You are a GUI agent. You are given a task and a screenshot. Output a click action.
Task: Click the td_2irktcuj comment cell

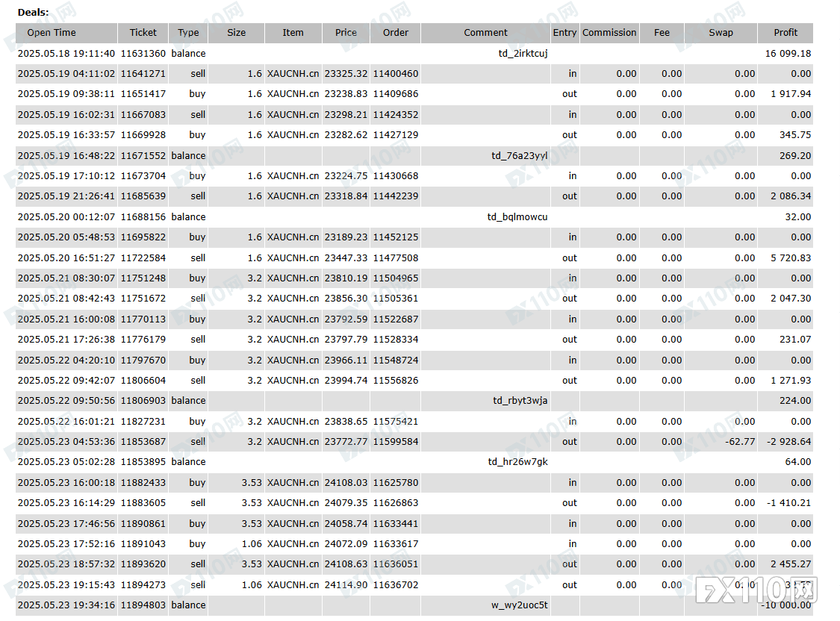pos(523,54)
